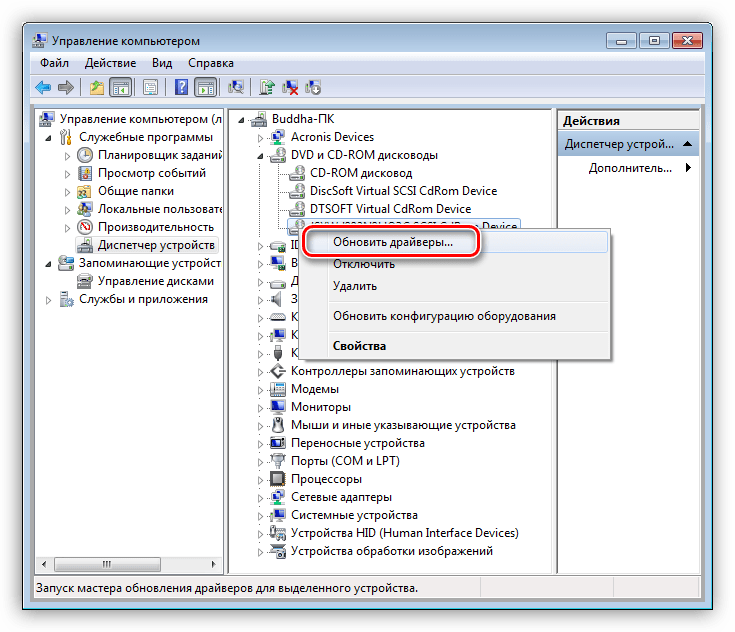Toggle the Show/Hide console tree toolbar icon

pos(120,87)
